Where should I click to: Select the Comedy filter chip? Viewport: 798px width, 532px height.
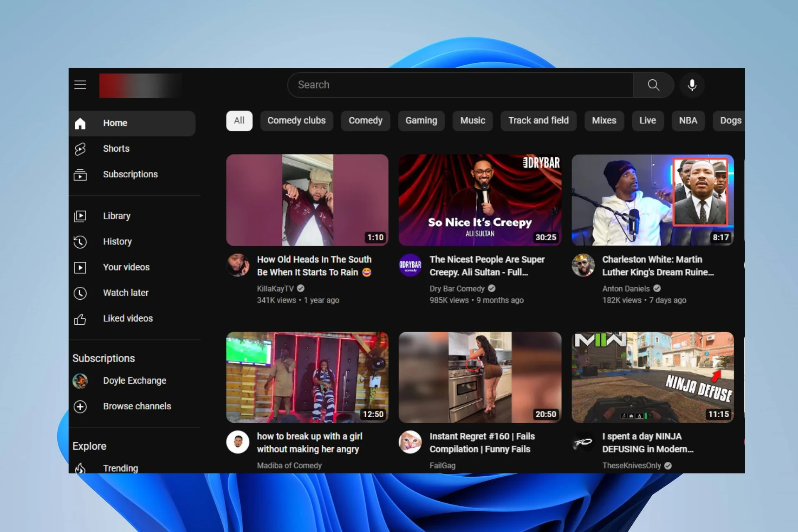[x=365, y=121]
